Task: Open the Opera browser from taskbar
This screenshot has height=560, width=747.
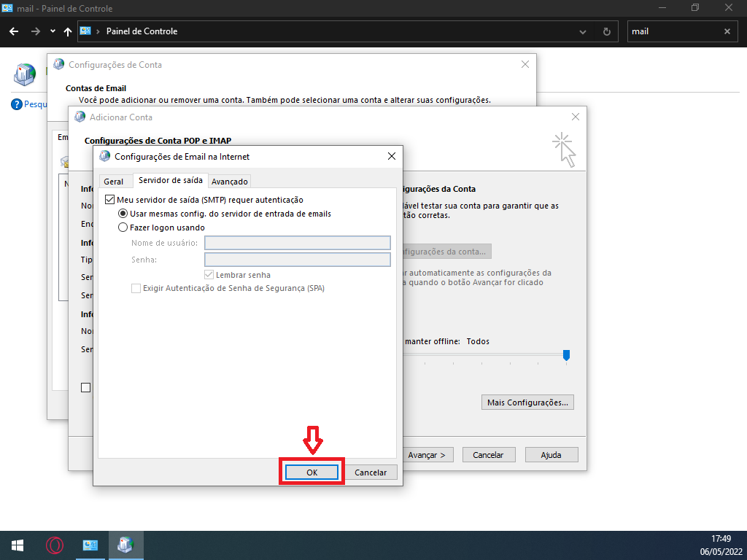Action: [x=55, y=545]
